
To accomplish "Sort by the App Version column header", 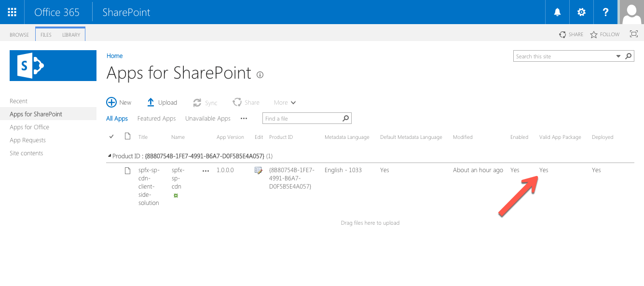I will pyautogui.click(x=230, y=137).
